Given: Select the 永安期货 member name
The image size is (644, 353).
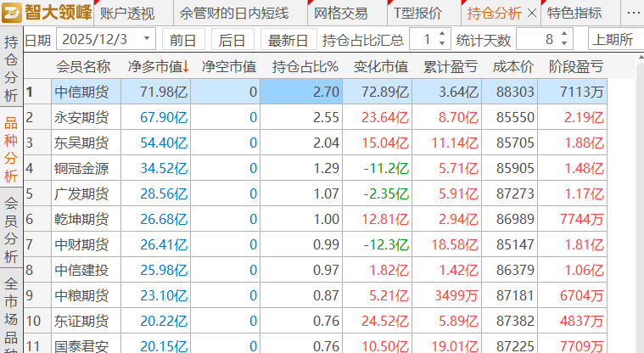Looking at the screenshot, I should coord(81,118).
